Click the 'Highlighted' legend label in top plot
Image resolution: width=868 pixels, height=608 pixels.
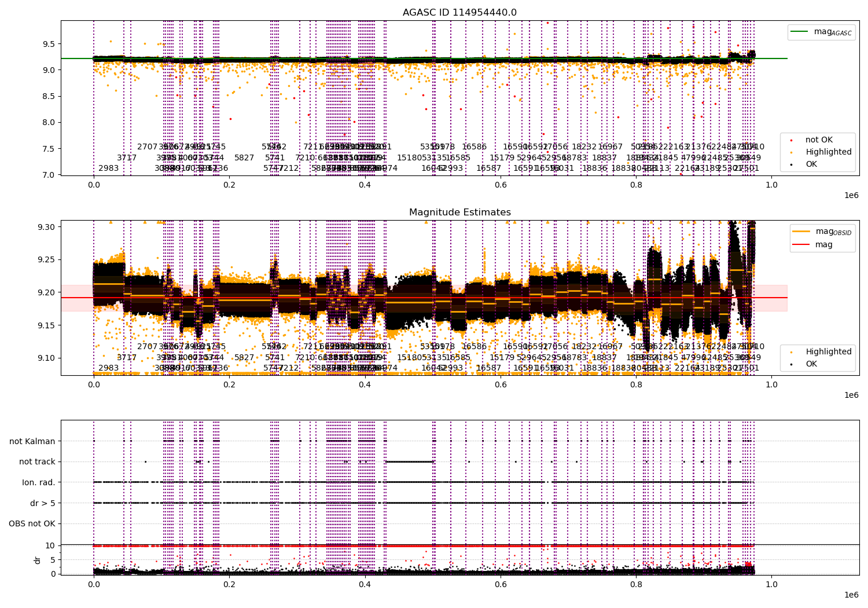pyautogui.click(x=829, y=152)
